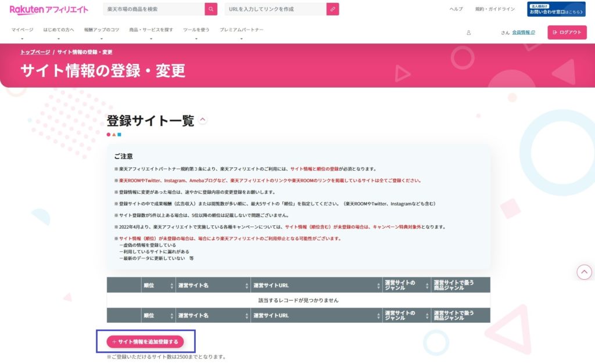Image resolution: width=595 pixels, height=364 pixels.
Task: Click the link creation pencil icon
Action: 332,9
